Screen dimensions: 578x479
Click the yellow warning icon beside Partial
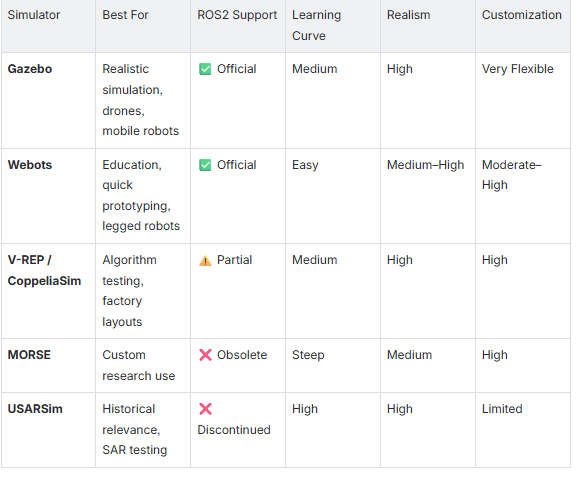(x=205, y=261)
